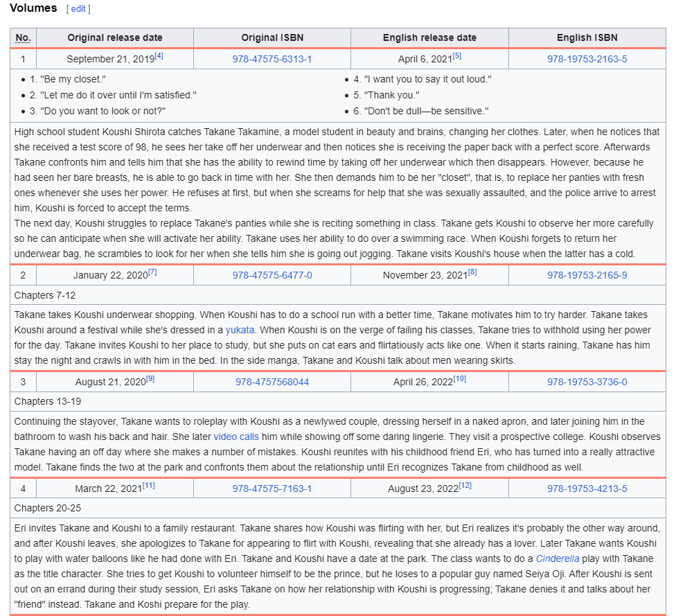Open English ISBN 978-19753-2165-9 link
The height and width of the screenshot is (616, 676).
click(x=587, y=275)
